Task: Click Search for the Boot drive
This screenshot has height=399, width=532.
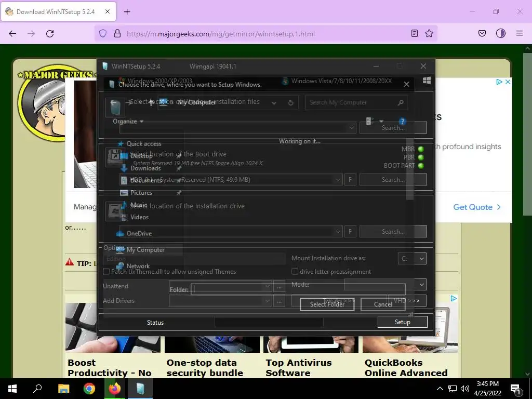Action: [x=393, y=179]
